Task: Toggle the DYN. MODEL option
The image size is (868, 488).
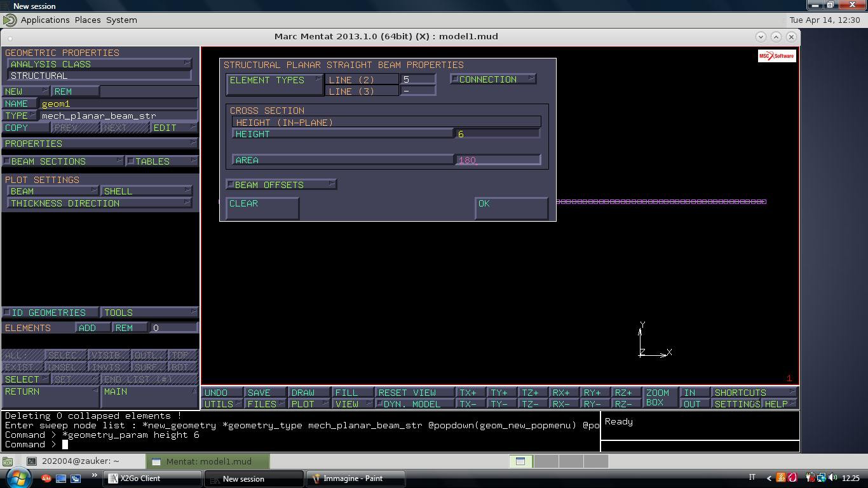Action: click(x=414, y=404)
